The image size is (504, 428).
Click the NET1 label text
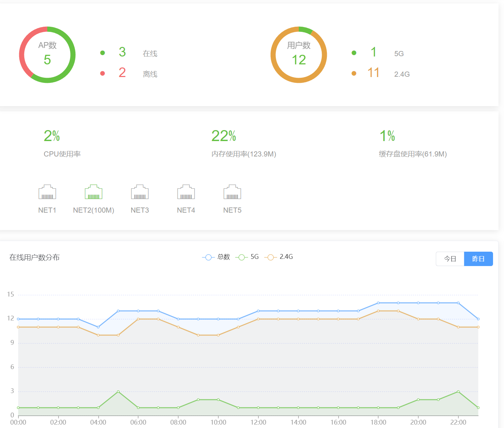[47, 210]
